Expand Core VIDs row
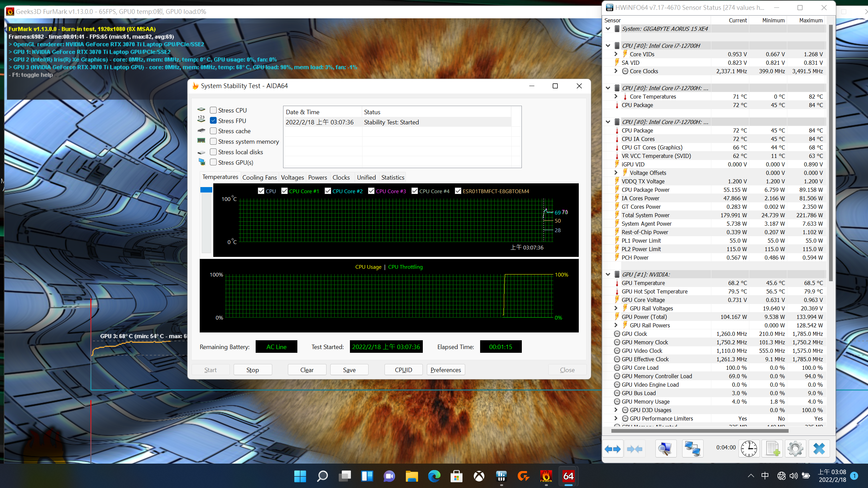 (x=616, y=54)
